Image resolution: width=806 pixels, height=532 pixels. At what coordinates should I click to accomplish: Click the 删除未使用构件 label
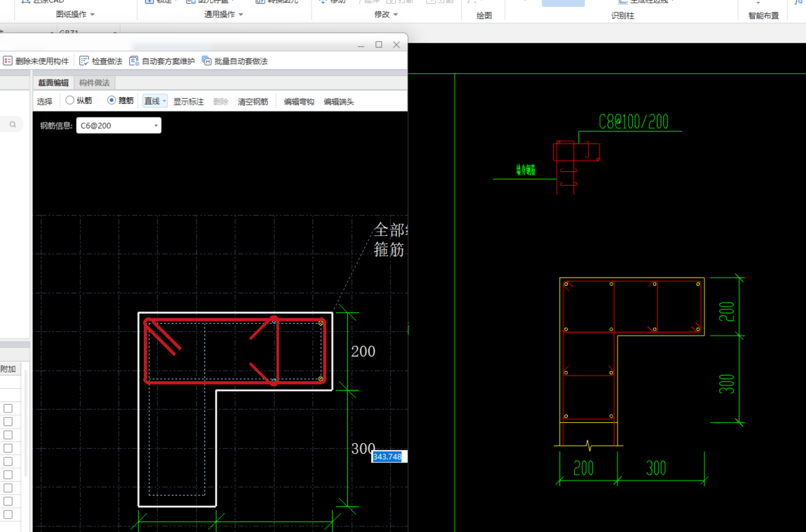click(x=42, y=61)
